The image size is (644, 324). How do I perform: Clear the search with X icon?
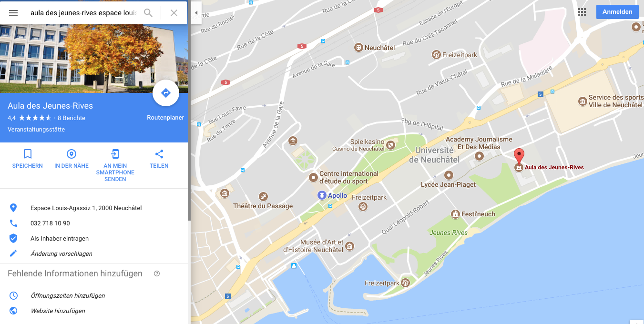pos(174,13)
